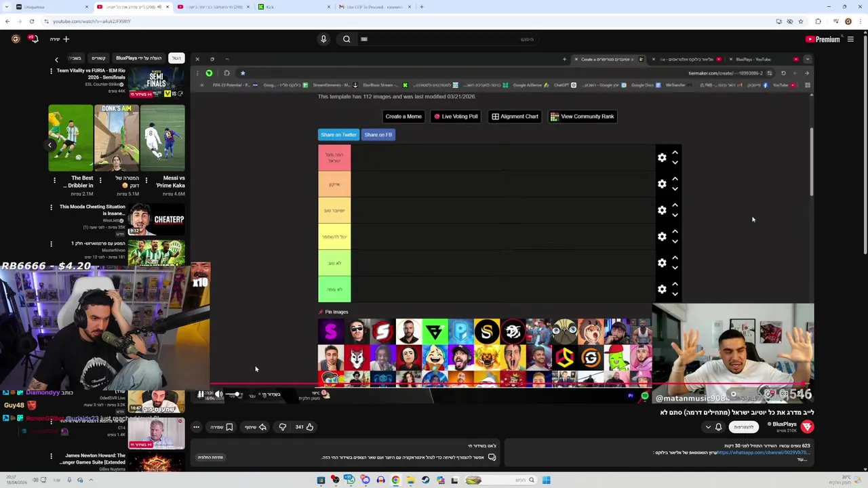The width and height of the screenshot is (868, 488).
Task: Select the BluxPlays uploads filter chip
Action: click(138, 58)
